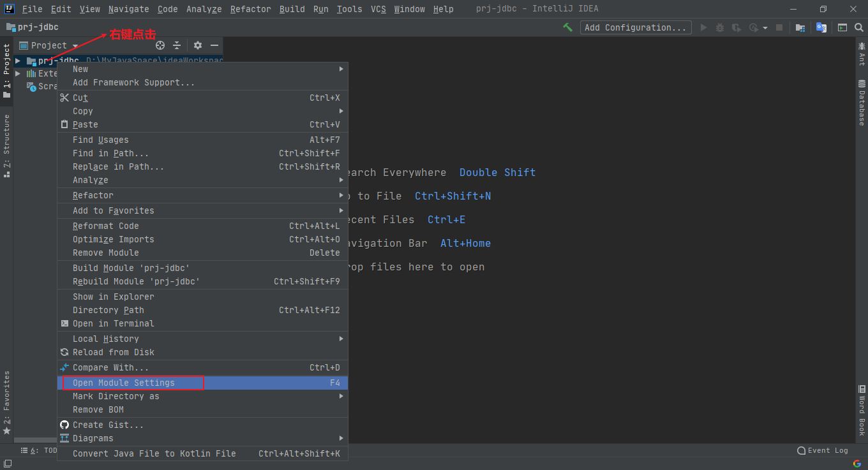Open Project panel gear settings

pos(198,45)
